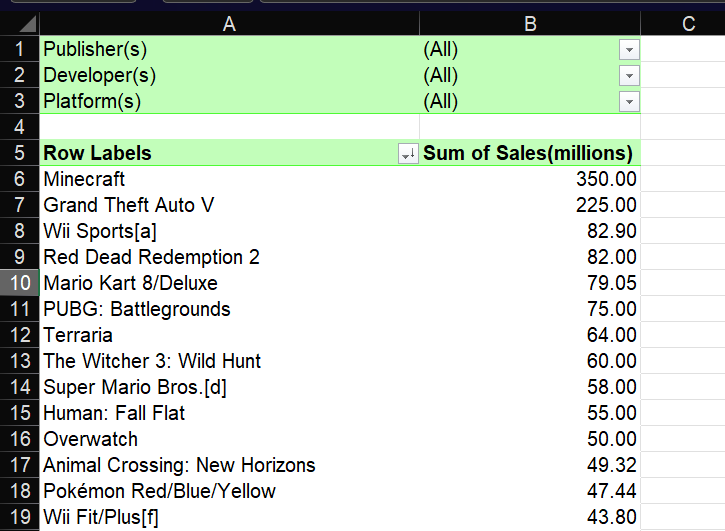Click the Publisher(s) label cell

tap(229, 49)
